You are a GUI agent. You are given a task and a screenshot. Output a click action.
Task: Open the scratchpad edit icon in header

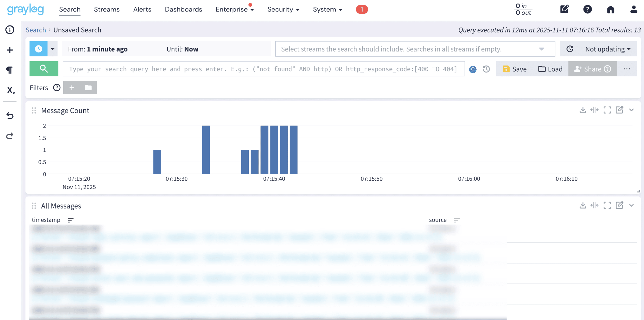pyautogui.click(x=564, y=9)
